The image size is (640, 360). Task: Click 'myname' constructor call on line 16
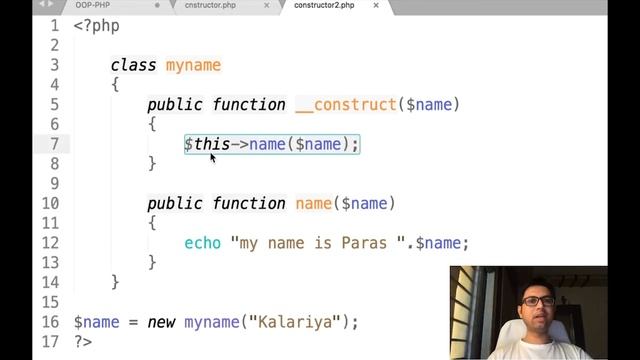tap(212, 324)
